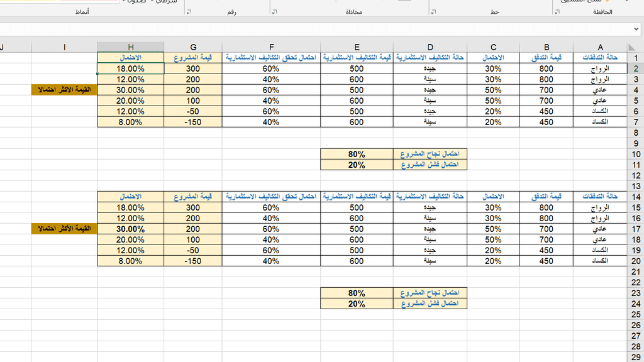
Task: Click the 'القيمة الأكثر احتمالا' label in row 17
Action: pyautogui.click(x=64, y=229)
